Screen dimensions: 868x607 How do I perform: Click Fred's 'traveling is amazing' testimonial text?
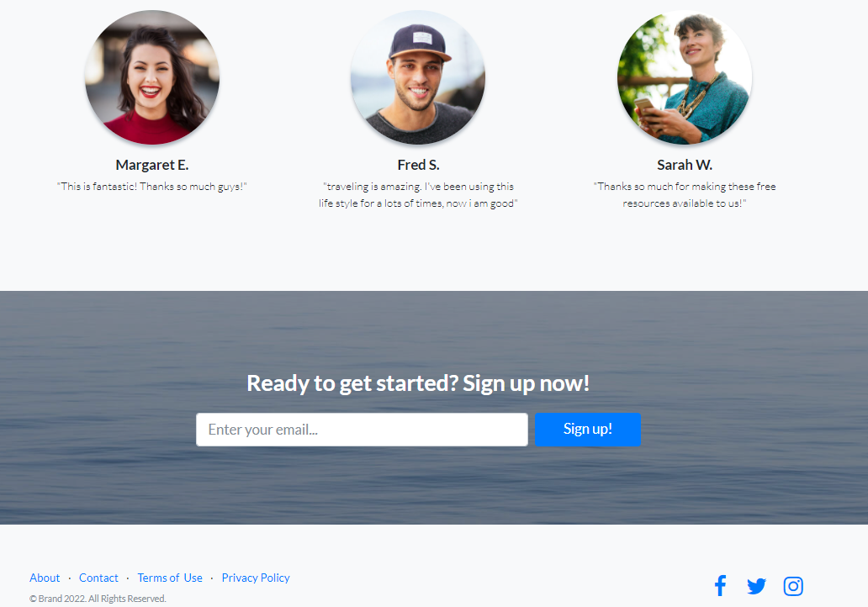tap(418, 195)
